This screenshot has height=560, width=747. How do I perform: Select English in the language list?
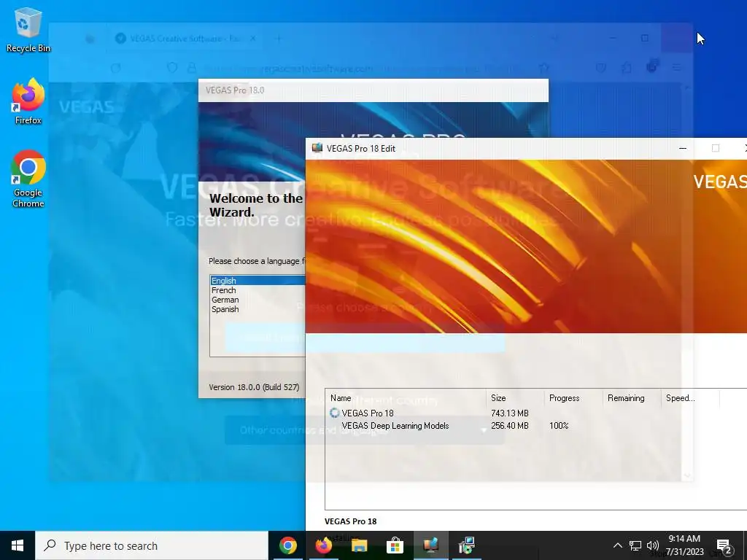point(258,281)
